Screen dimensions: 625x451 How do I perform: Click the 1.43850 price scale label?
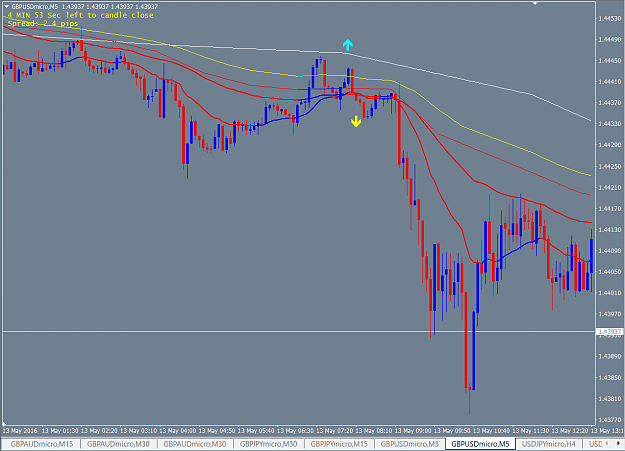coord(610,378)
